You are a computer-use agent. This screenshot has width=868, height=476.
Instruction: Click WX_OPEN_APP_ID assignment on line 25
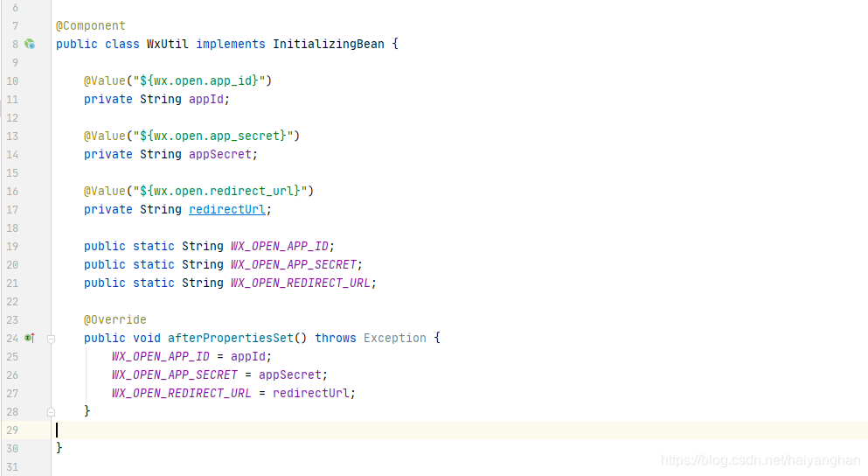pyautogui.click(x=161, y=356)
